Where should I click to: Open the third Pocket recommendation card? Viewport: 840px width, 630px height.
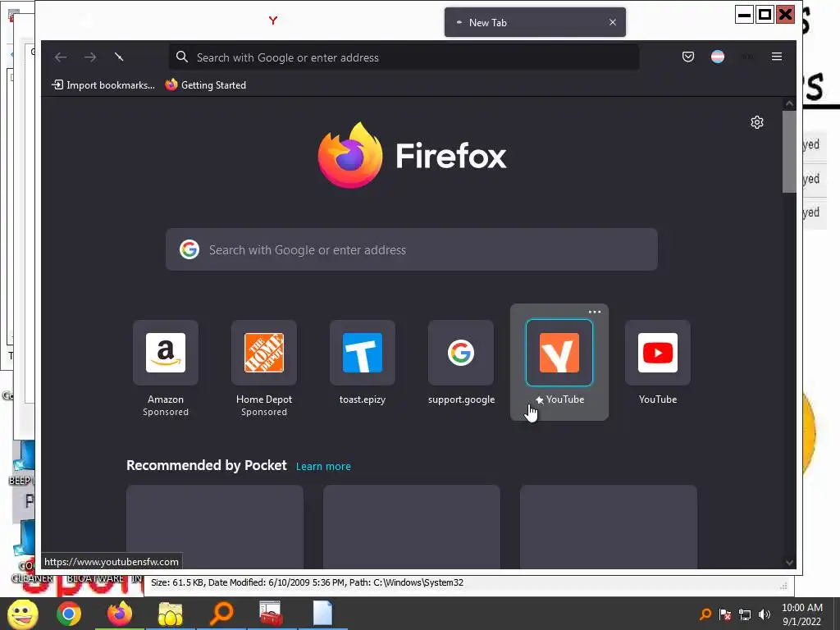click(609, 527)
